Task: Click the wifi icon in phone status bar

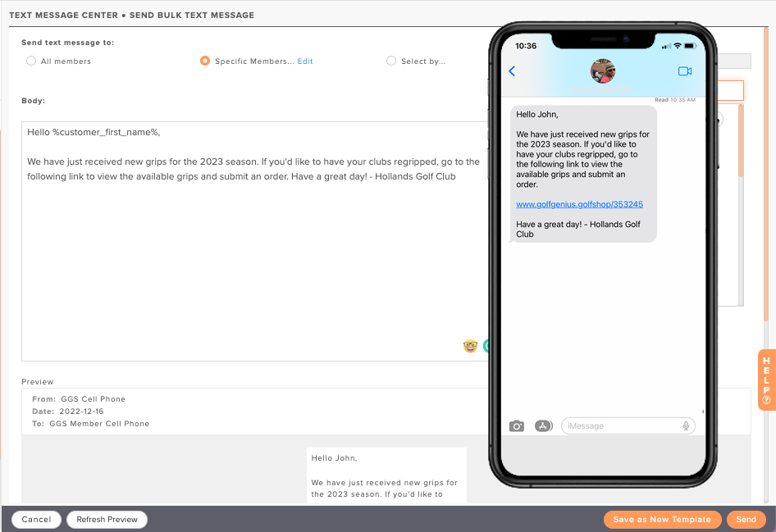Action: point(678,46)
